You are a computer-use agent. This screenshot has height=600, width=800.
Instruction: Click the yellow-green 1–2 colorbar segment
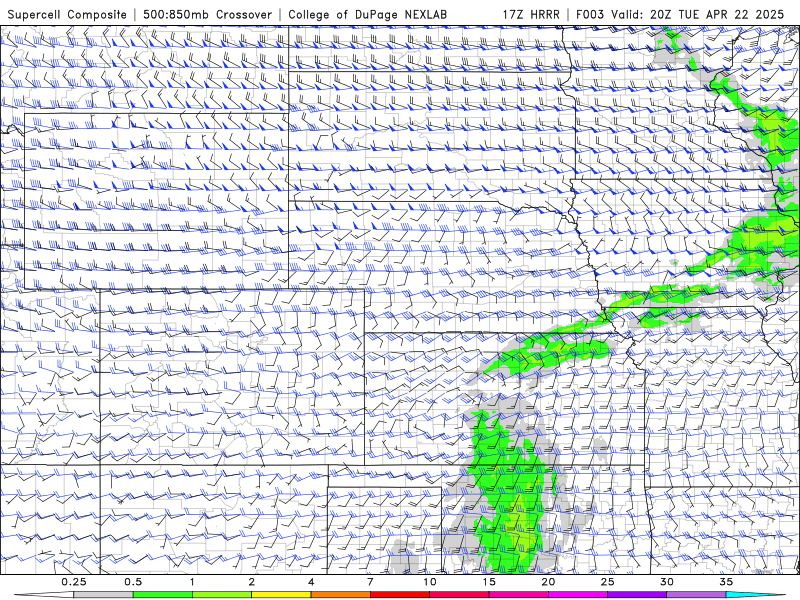coord(221,595)
